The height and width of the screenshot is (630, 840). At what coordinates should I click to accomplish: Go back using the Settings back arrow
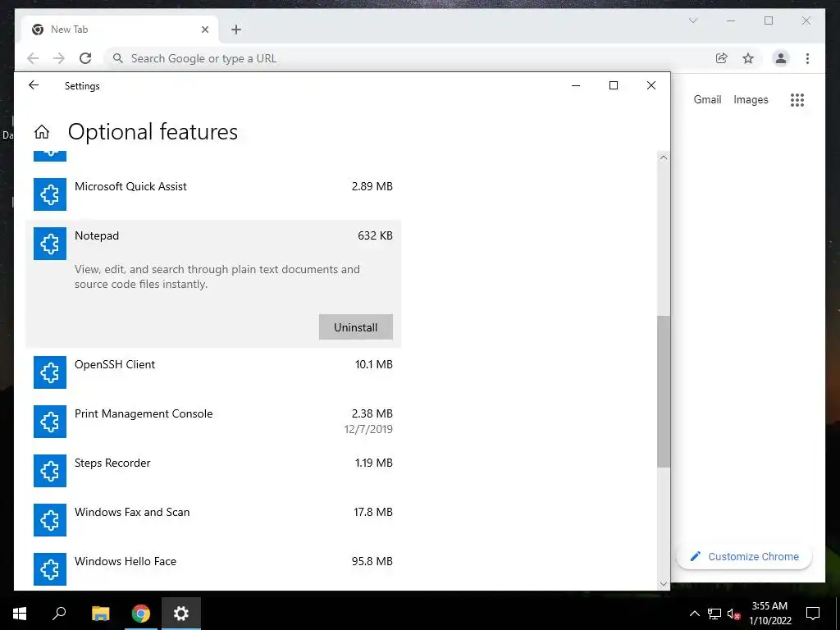tap(34, 85)
